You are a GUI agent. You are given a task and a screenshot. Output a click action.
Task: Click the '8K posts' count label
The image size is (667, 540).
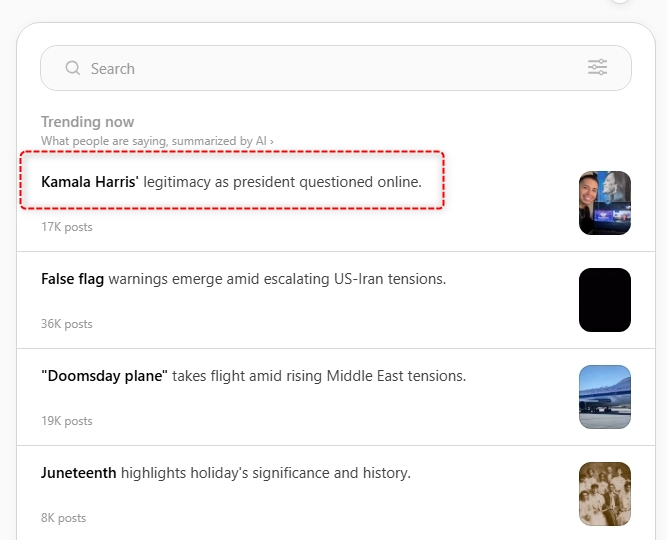[x=63, y=518]
